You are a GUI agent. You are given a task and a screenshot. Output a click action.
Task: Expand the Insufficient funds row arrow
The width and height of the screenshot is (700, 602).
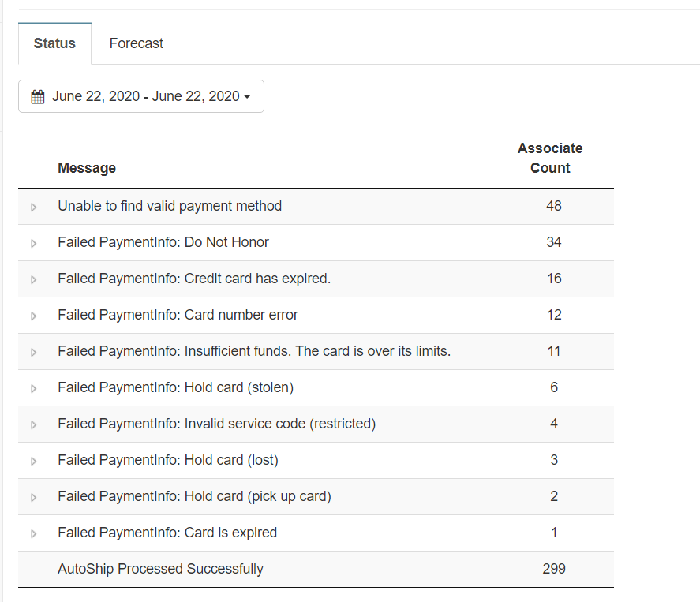[x=33, y=352]
